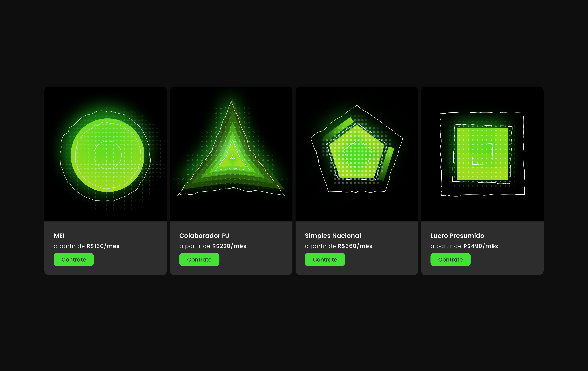Select the MEI plan title
This screenshot has width=588, height=371.
(x=59, y=236)
